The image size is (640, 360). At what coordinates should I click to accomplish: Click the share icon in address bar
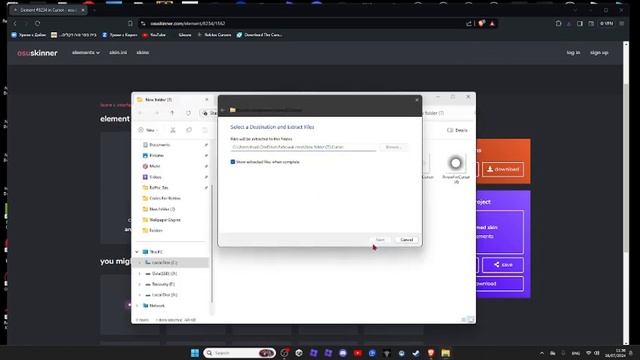[469, 24]
